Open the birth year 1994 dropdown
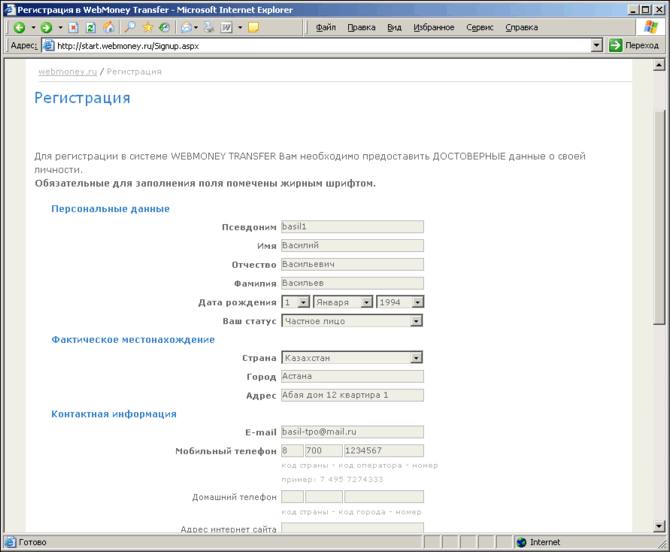The height and width of the screenshot is (552, 670). (x=400, y=302)
